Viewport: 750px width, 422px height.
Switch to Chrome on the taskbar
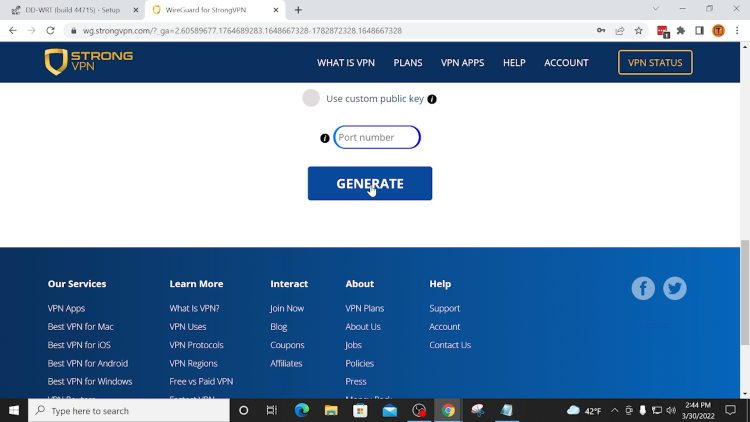(x=448, y=411)
